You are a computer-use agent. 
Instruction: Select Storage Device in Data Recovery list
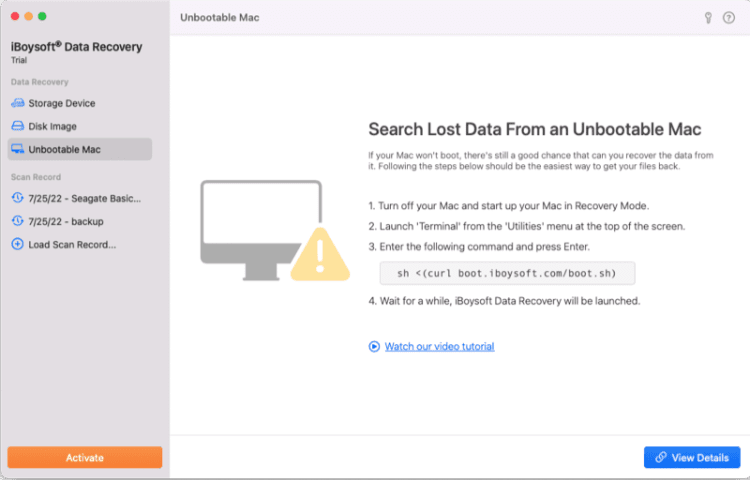coord(62,103)
